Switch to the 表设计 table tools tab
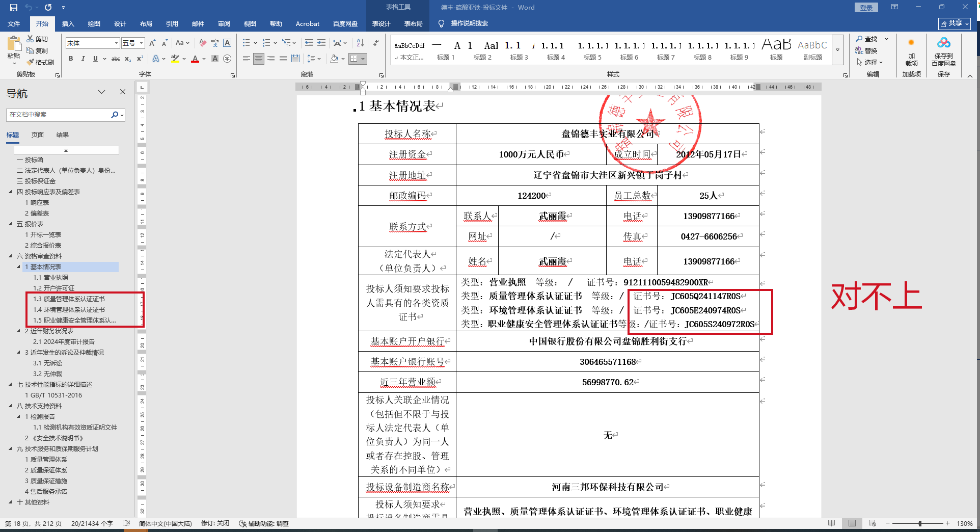This screenshot has width=980, height=532. point(381,23)
